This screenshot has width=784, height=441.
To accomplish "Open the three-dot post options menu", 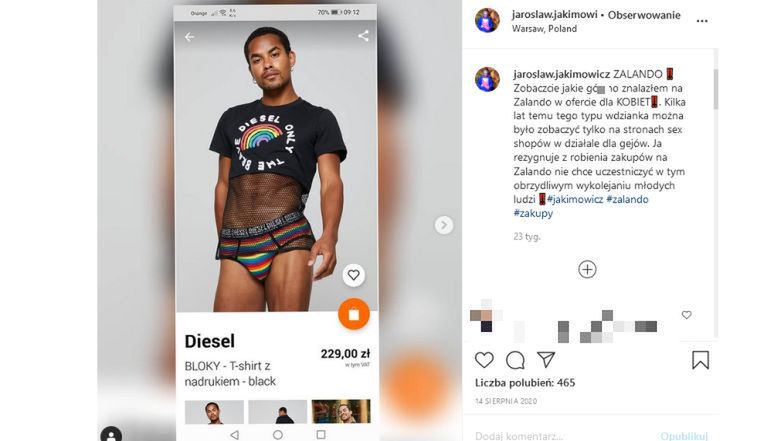I will pos(702,21).
